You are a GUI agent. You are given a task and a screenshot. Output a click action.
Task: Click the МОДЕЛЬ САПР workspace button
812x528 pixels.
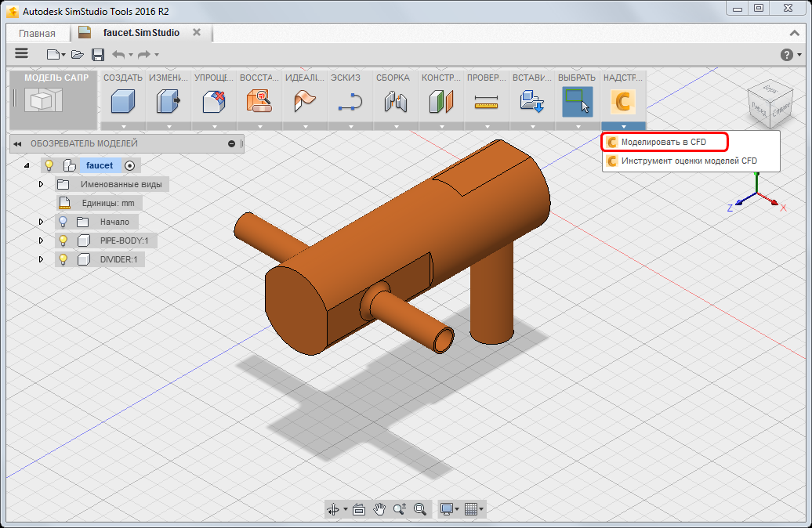click(53, 99)
